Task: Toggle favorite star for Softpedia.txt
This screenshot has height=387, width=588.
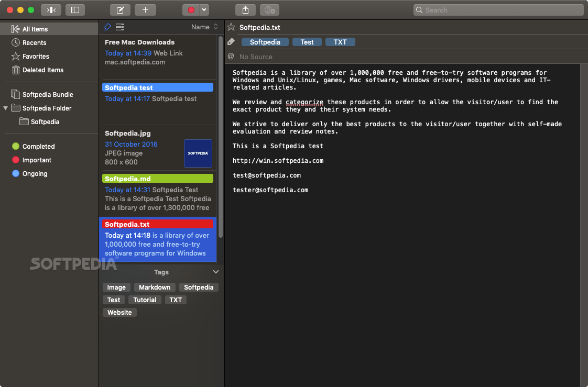Action: 232,27
